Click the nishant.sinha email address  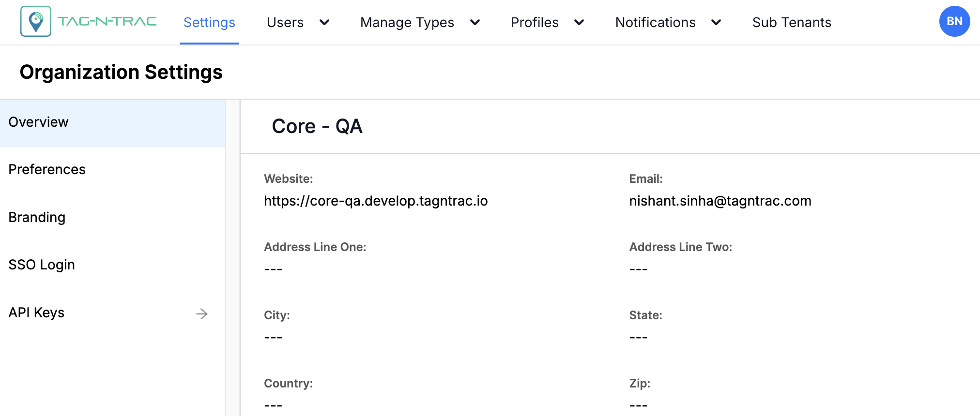pos(720,201)
